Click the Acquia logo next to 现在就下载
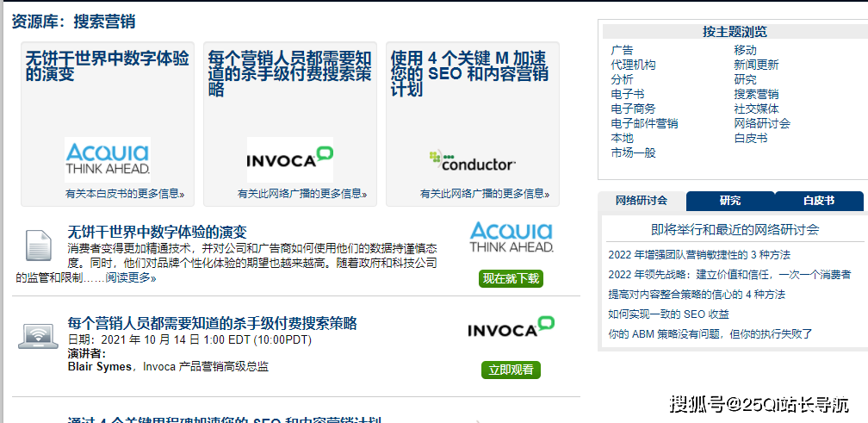This screenshot has width=868, height=423. click(x=511, y=238)
